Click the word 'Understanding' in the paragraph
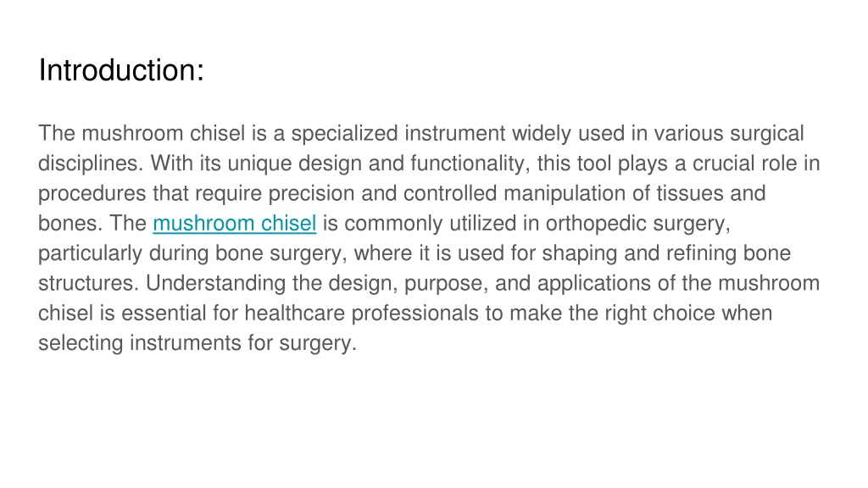 coord(215,283)
